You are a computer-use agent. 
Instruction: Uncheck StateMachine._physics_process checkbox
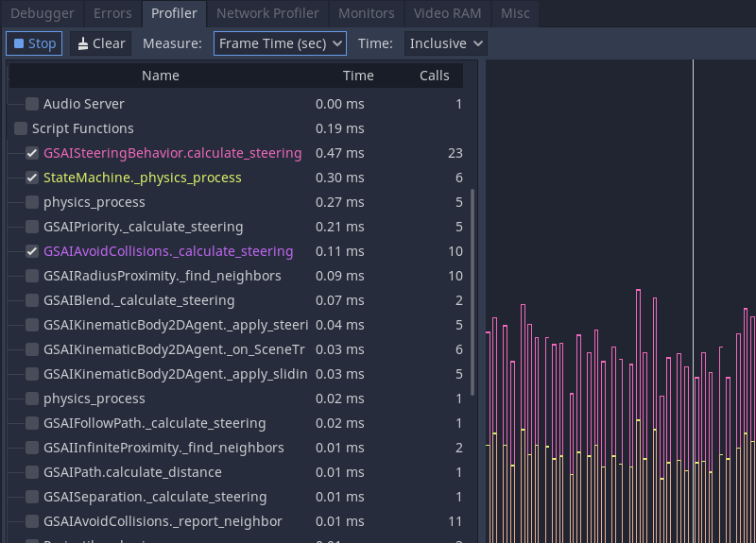click(x=32, y=178)
